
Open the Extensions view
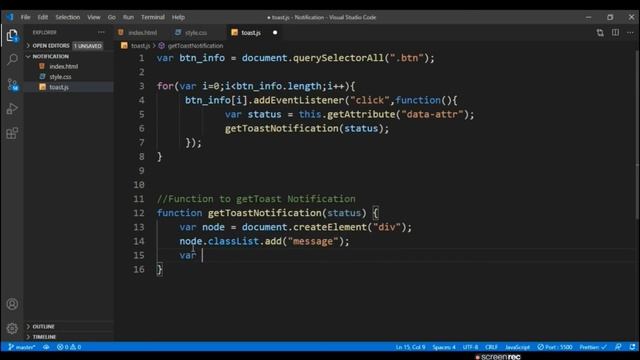pos(12,133)
